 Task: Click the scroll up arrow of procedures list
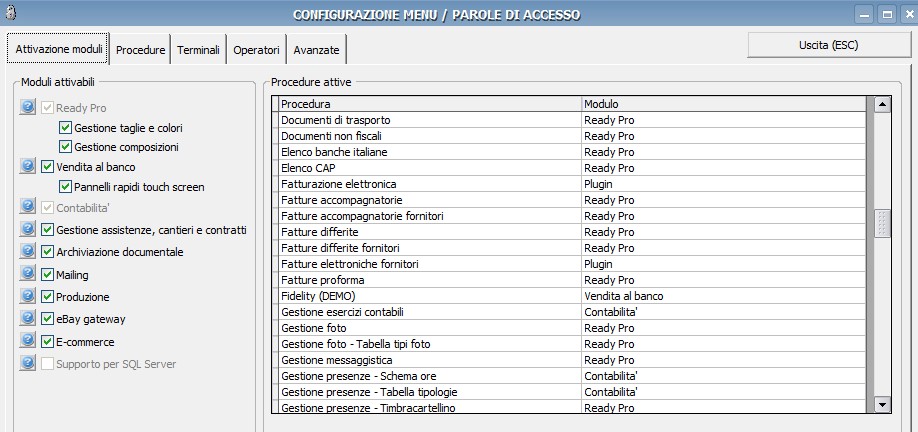click(882, 104)
